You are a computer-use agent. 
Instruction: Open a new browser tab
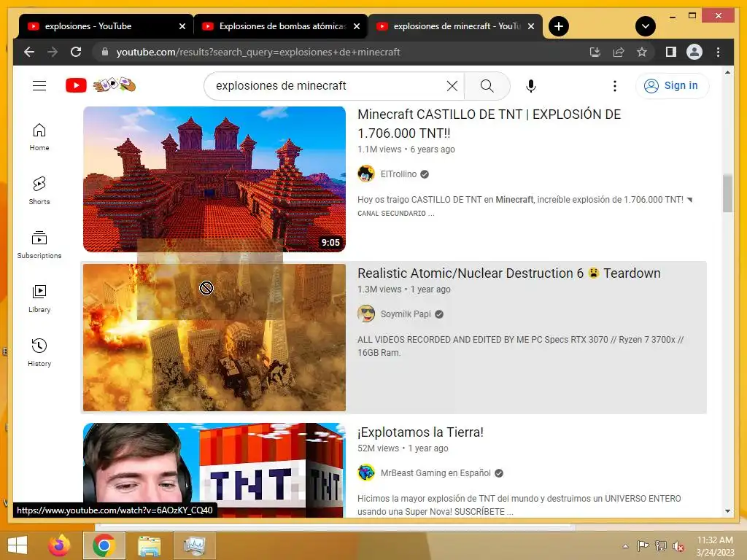[559, 26]
